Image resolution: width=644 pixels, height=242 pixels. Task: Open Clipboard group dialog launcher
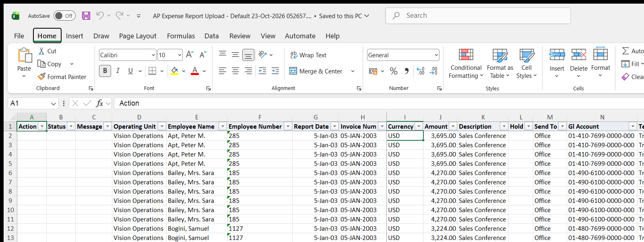point(91,88)
